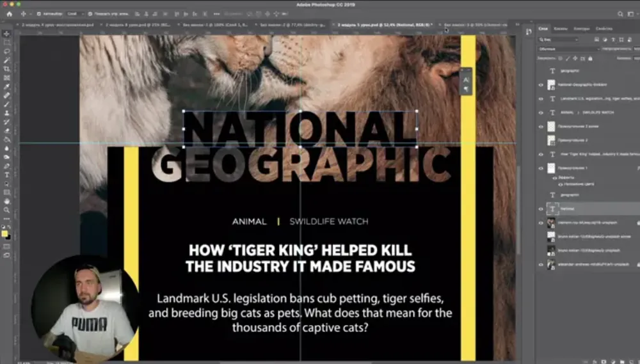640x364 pixels.
Task: Switch to Без имени-1 document tab
Action: (x=215, y=25)
